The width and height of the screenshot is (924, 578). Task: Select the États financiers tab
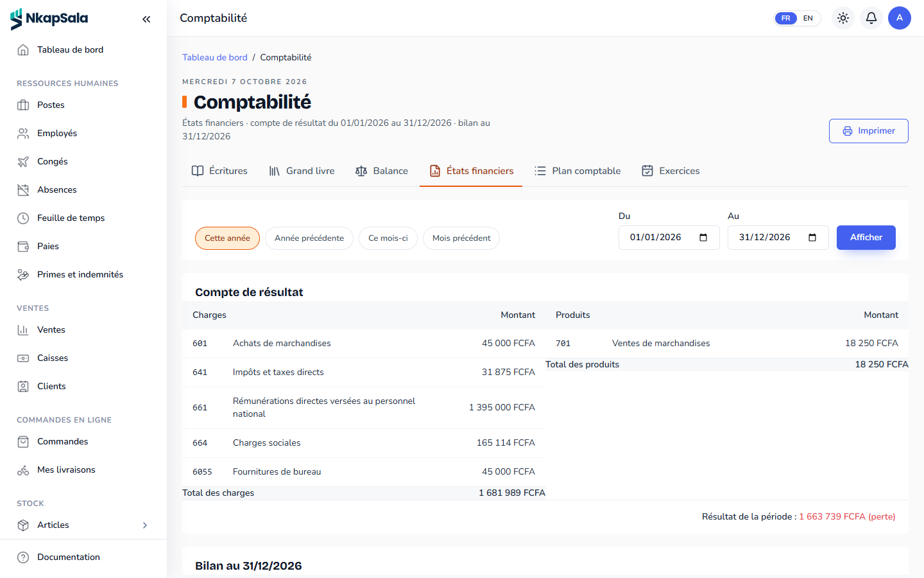coord(471,171)
